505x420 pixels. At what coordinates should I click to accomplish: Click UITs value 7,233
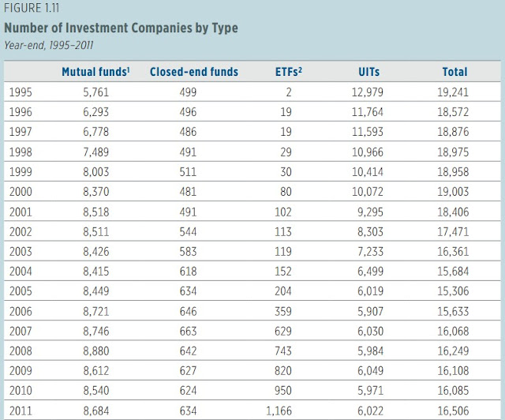point(370,251)
